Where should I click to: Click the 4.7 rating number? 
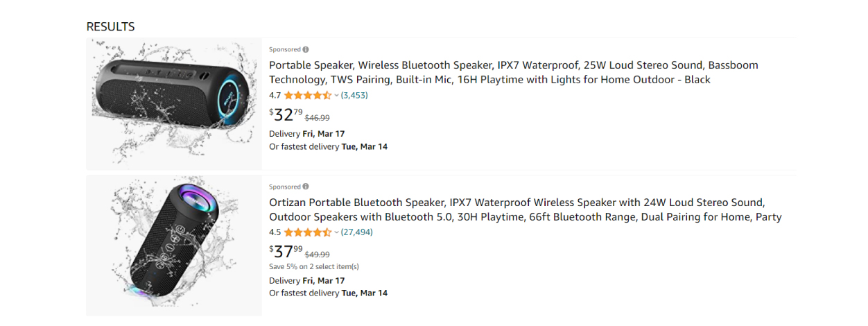coord(275,96)
